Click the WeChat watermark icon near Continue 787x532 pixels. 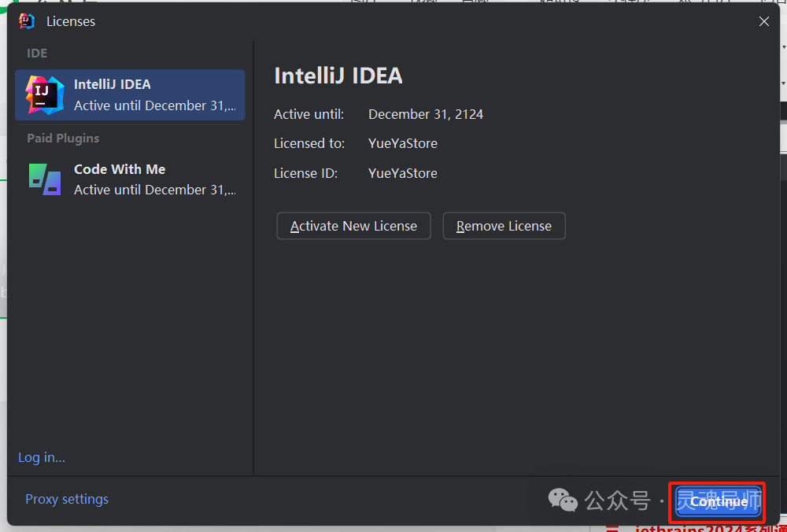[562, 500]
